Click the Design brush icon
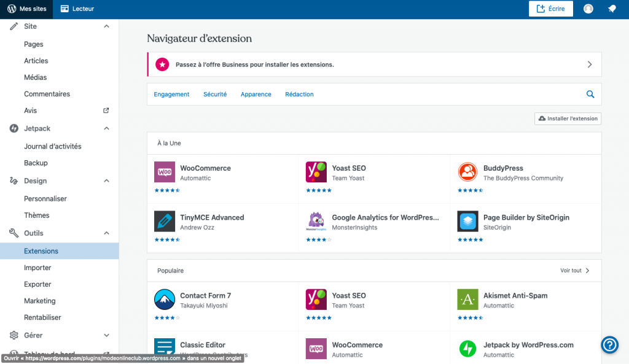629x364 pixels. [x=14, y=181]
